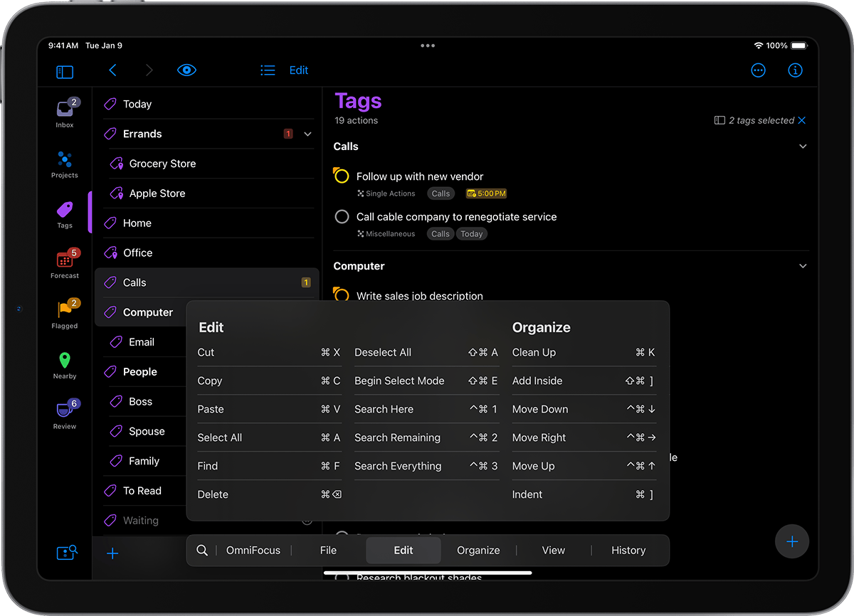854x616 pixels.
Task: Open view options eye icon
Action: [186, 70]
